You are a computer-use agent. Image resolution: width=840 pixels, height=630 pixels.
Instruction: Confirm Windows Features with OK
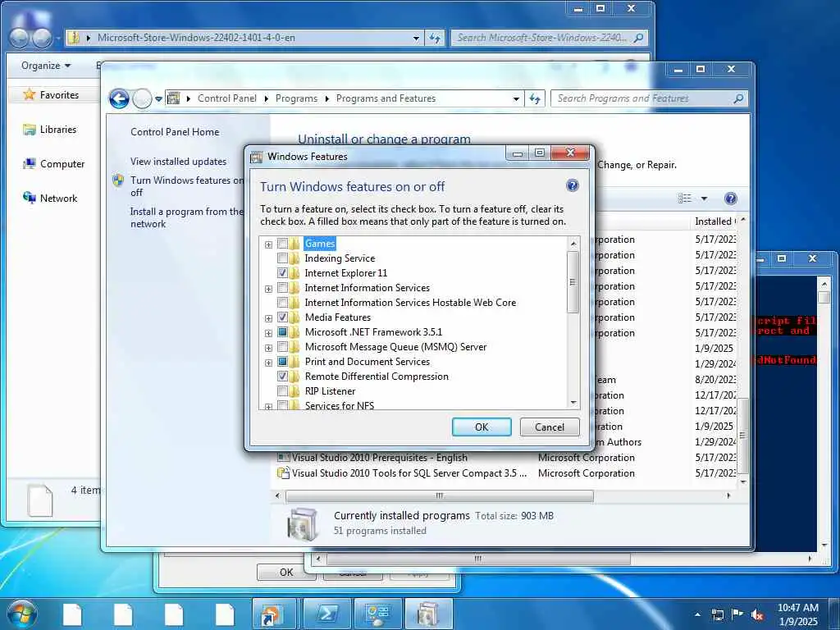[x=482, y=427]
